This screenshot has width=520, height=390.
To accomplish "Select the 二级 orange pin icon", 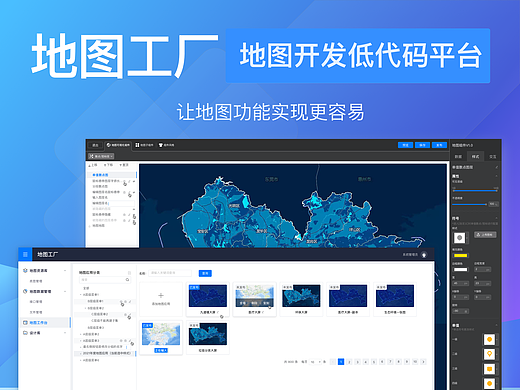I will coord(489,354).
